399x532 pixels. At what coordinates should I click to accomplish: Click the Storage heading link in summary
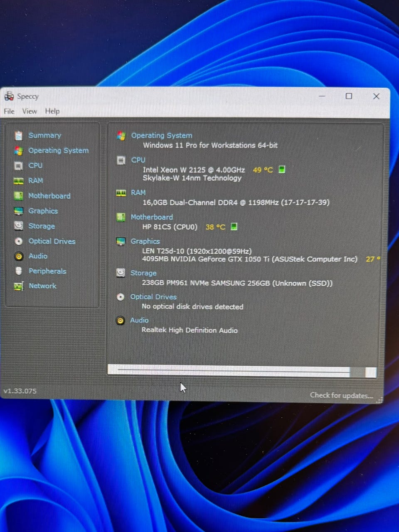143,273
